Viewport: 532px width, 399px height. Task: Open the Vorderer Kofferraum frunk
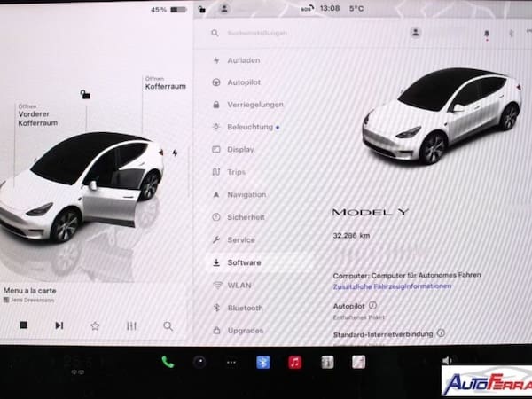(x=37, y=115)
